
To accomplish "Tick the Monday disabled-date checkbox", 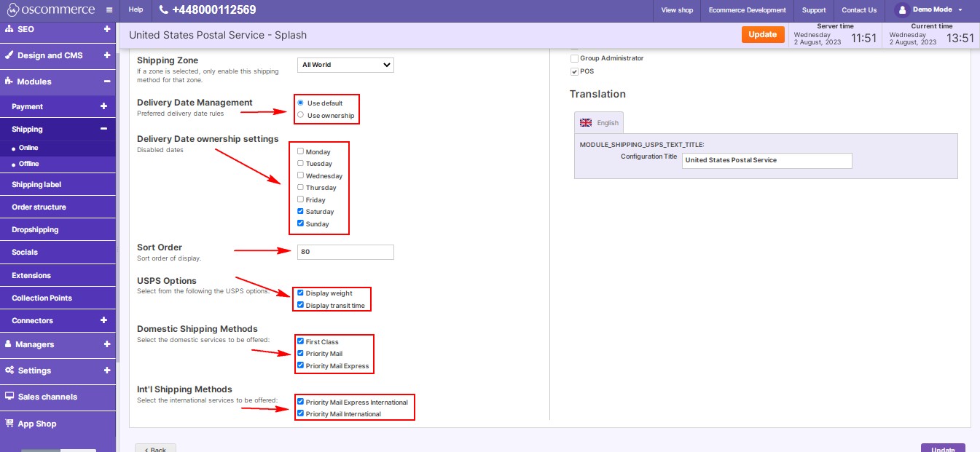I will [300, 151].
